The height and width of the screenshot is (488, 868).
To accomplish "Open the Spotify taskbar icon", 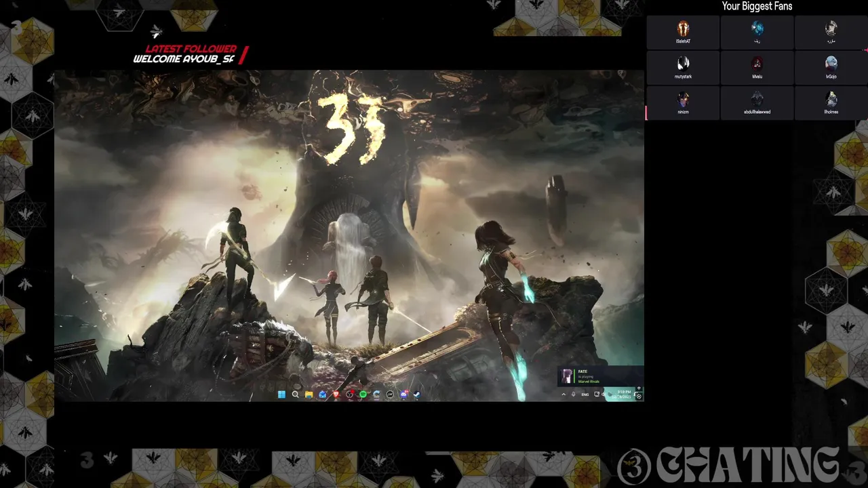I will click(x=363, y=394).
